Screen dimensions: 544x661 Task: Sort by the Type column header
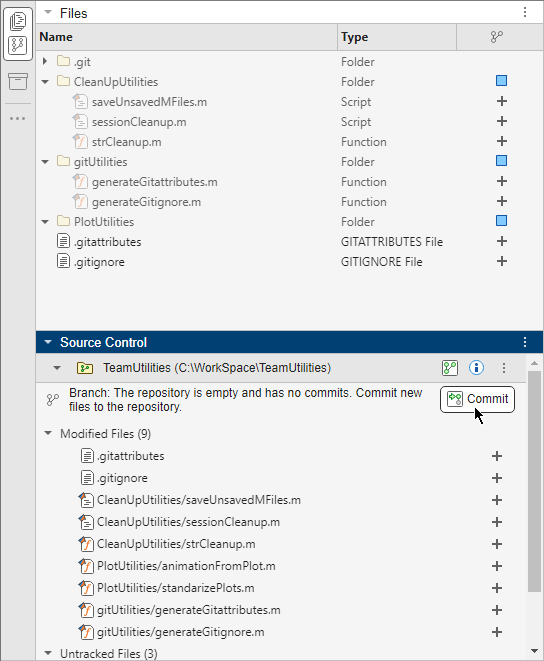click(x=397, y=37)
